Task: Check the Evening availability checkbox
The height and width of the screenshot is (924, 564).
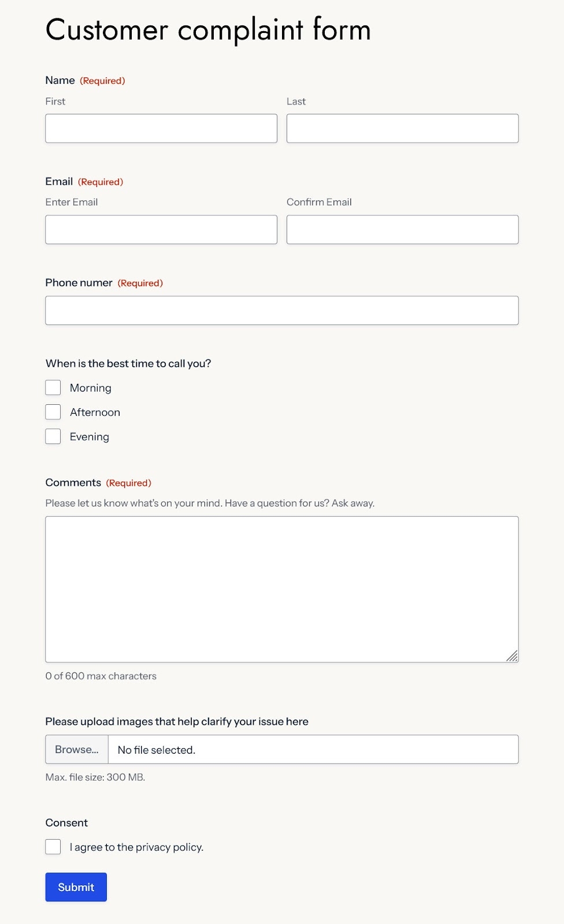Action: tap(53, 436)
